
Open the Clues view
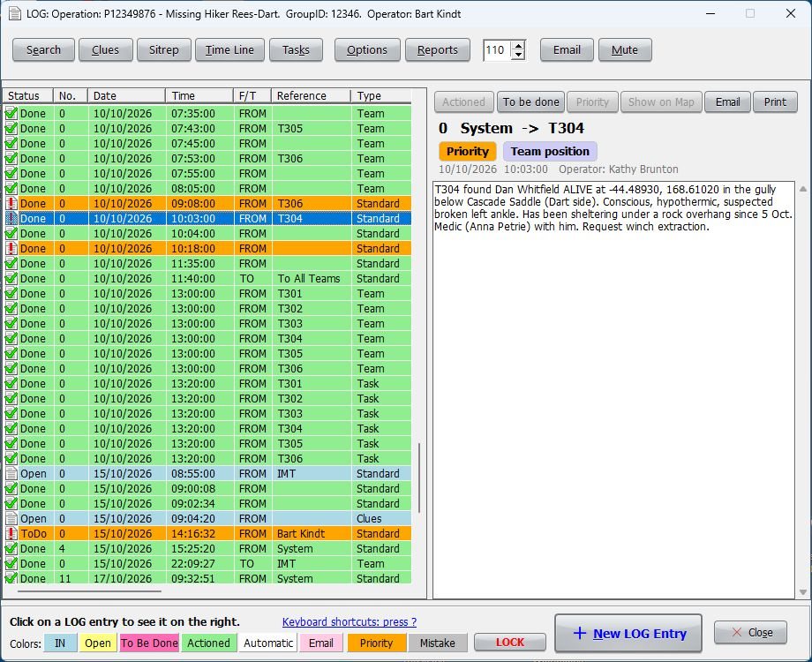pyautogui.click(x=106, y=50)
